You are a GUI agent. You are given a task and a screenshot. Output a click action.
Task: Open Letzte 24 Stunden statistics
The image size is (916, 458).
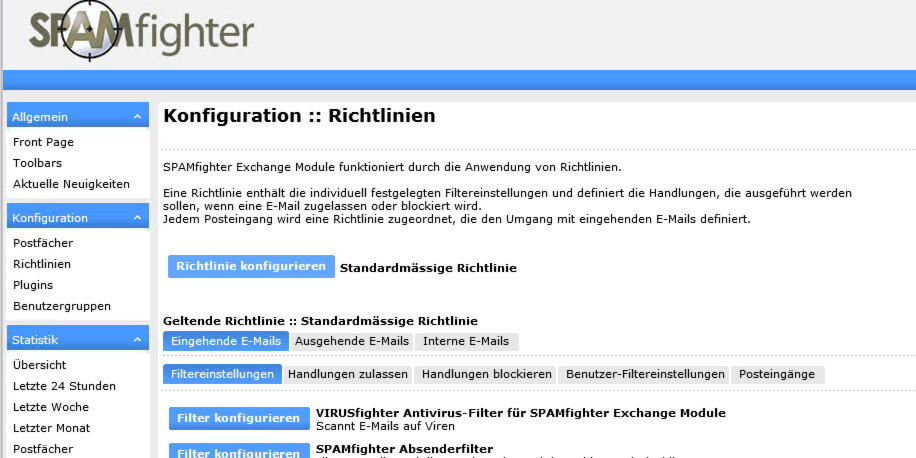click(64, 386)
